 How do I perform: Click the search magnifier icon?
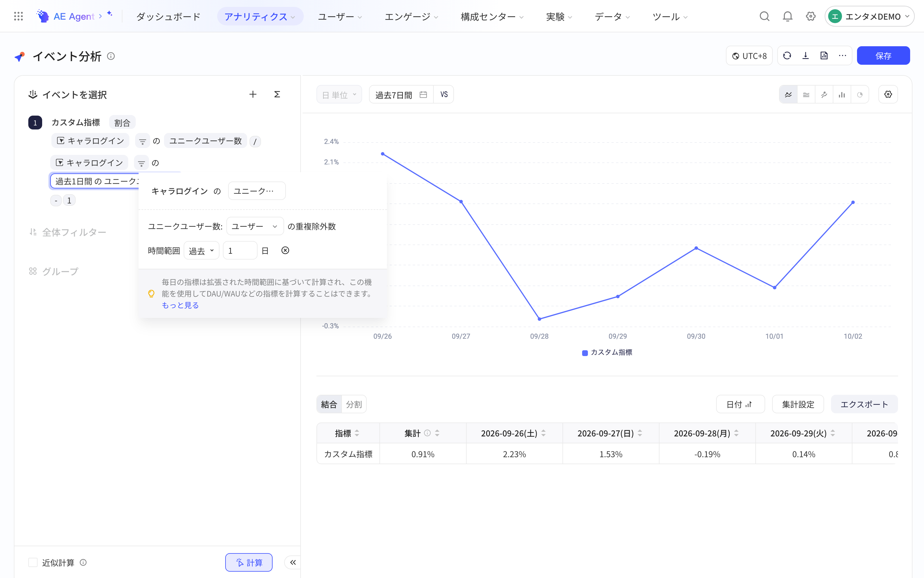coord(764,16)
